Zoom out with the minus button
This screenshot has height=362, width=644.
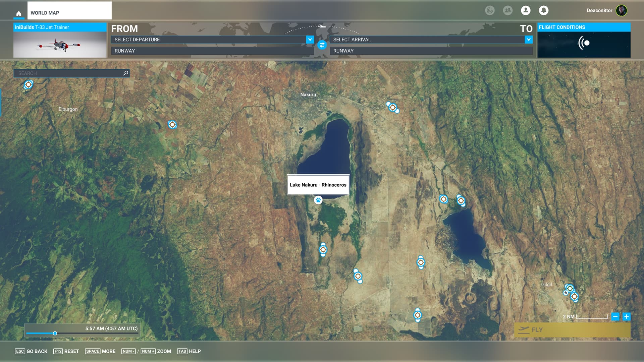(615, 316)
